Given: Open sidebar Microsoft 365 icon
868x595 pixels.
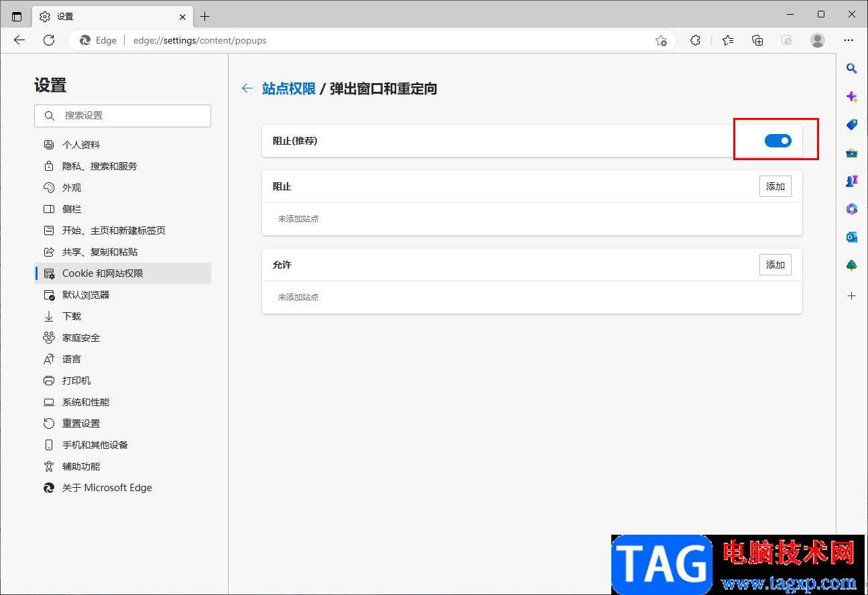Looking at the screenshot, I should click(x=852, y=209).
